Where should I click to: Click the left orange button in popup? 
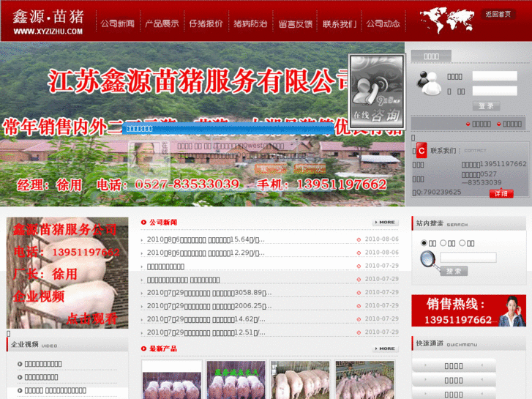271,168
